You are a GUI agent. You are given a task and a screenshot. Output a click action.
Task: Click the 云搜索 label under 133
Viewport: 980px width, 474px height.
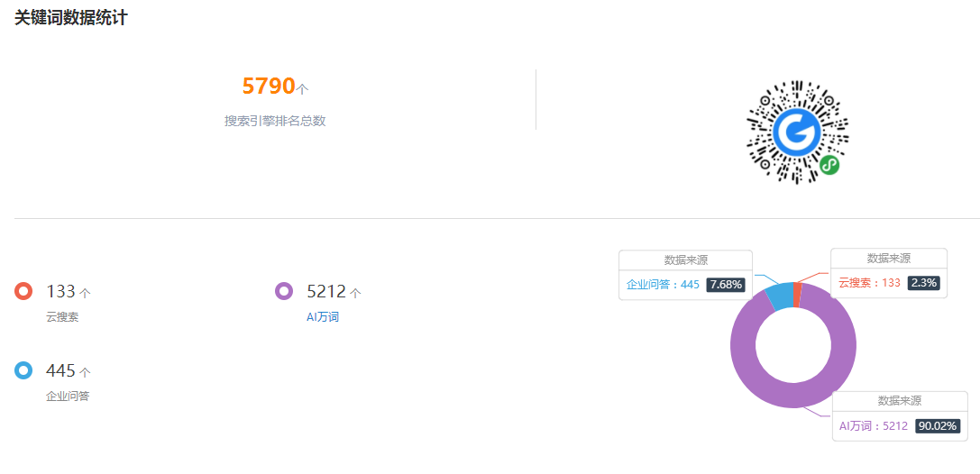tap(62, 316)
